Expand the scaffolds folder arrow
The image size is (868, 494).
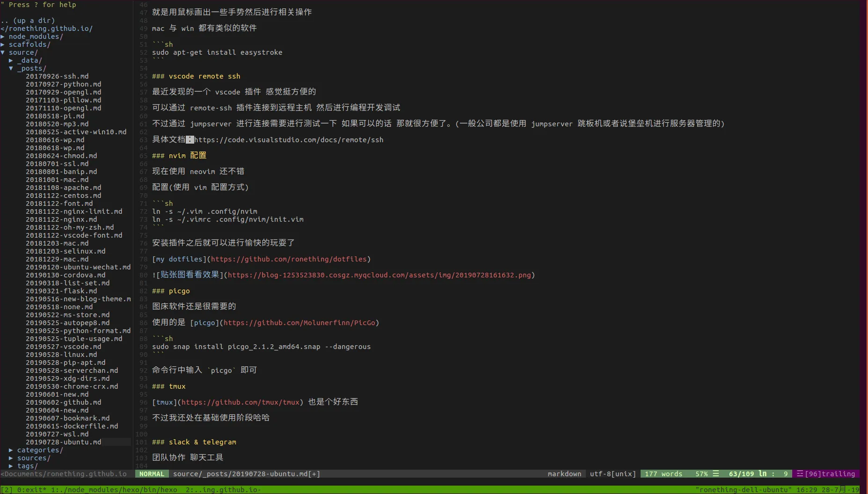(3, 44)
